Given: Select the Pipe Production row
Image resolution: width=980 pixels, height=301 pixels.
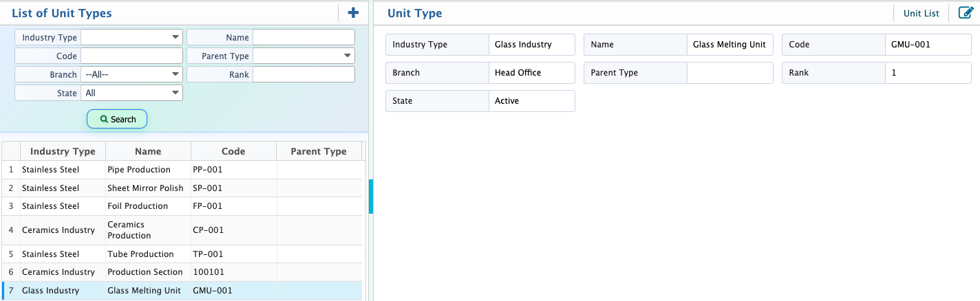Looking at the screenshot, I should (182, 169).
